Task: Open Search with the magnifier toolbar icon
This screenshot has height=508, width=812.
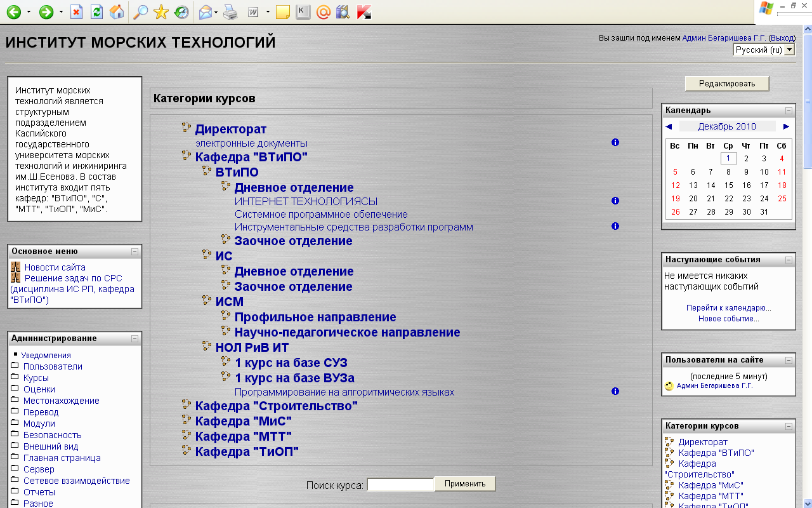Action: click(x=140, y=11)
